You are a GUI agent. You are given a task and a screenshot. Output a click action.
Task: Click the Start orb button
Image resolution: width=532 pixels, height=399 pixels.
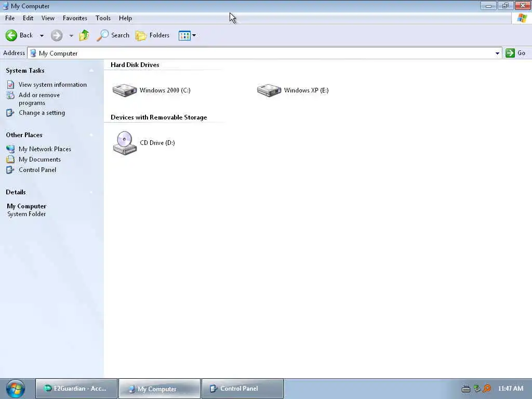pyautogui.click(x=15, y=389)
